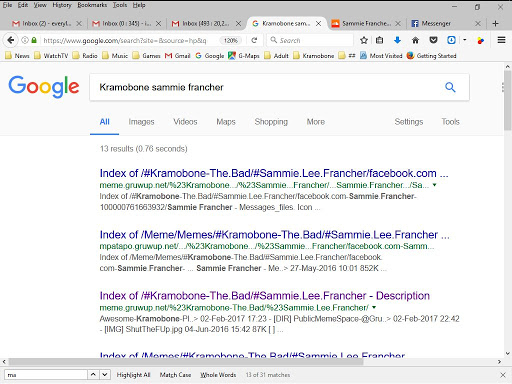The height and width of the screenshot is (384, 512).
Task: Switch to the Sammie Franche tab
Action: 366,23
